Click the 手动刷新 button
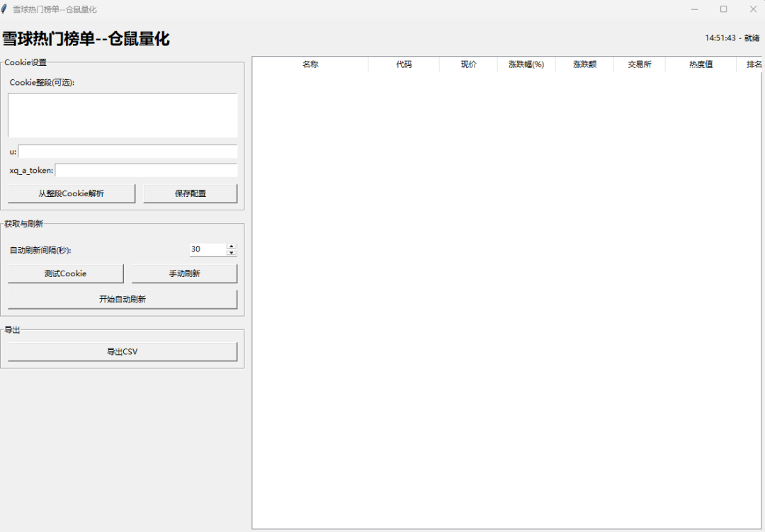This screenshot has height=532, width=765. pyautogui.click(x=184, y=273)
